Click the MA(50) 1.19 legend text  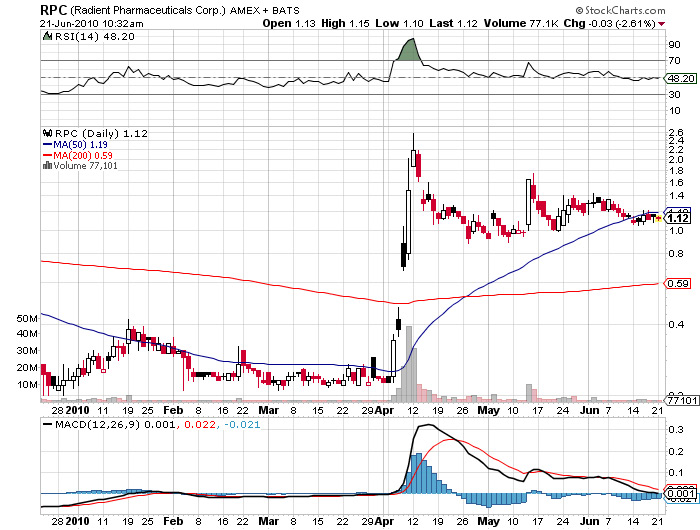[81, 145]
